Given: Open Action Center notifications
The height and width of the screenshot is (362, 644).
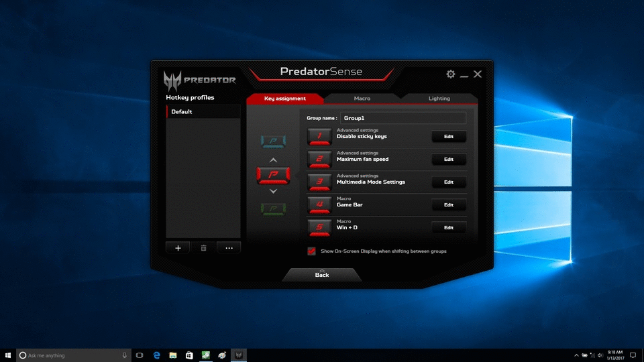Looking at the screenshot, I should pyautogui.click(x=633, y=355).
